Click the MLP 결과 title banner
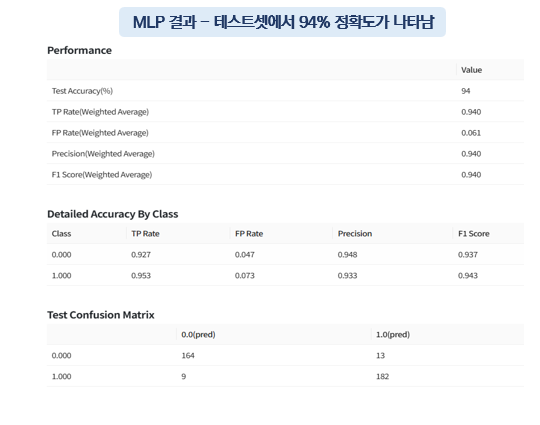Viewport: 540px width, 425px height. click(x=282, y=22)
